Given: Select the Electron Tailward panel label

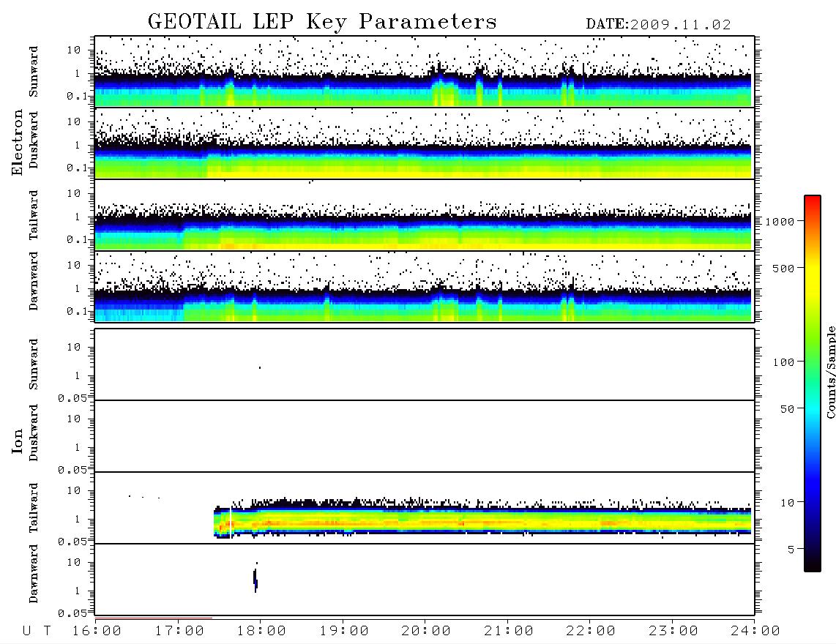Looking at the screenshot, I should click(x=34, y=215).
